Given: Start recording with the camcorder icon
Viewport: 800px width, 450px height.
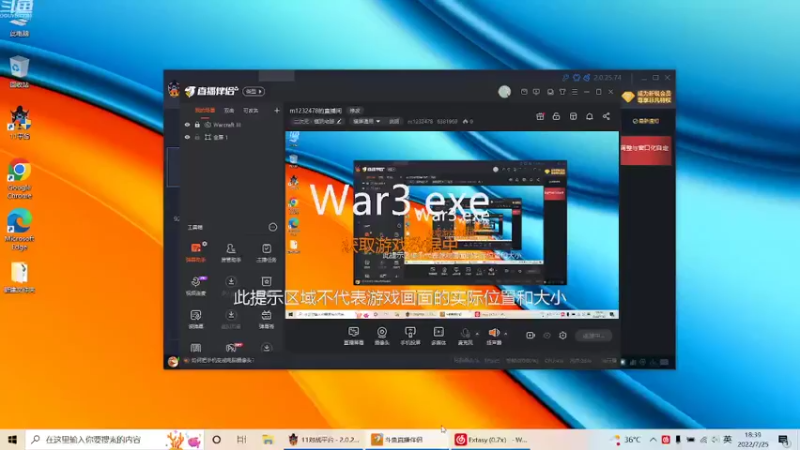Looking at the screenshot, I should click(530, 335).
